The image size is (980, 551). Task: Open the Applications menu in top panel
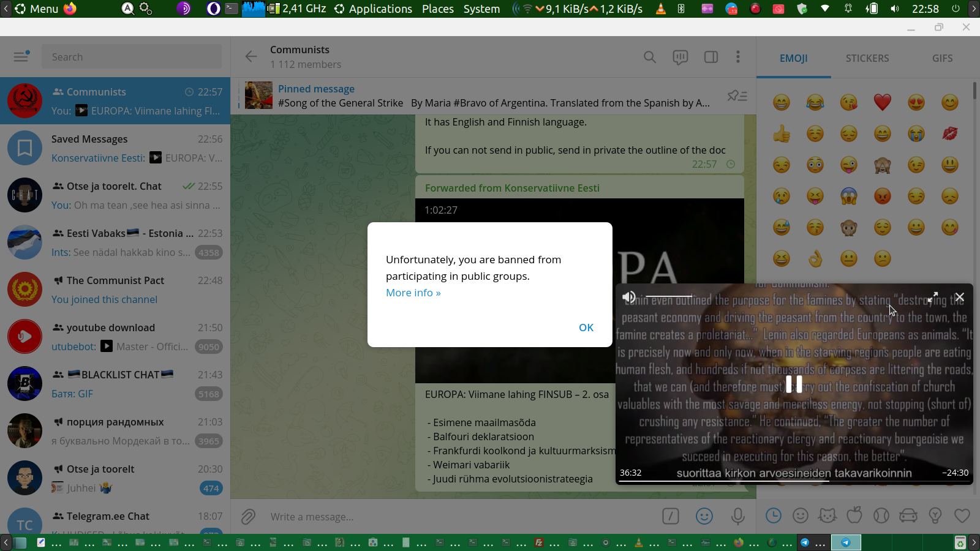380,9
